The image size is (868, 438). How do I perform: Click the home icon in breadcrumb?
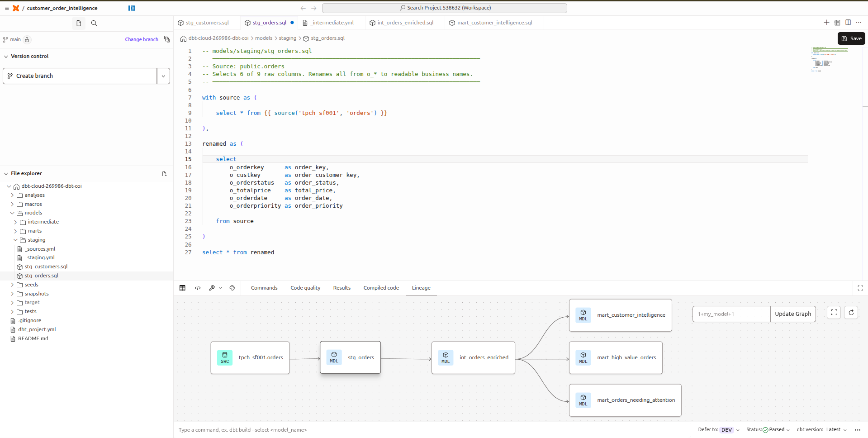coord(183,38)
